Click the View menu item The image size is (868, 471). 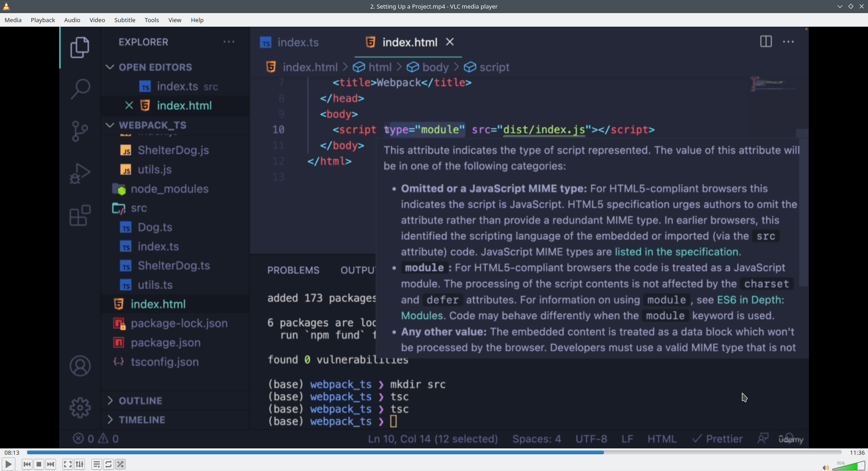tap(175, 20)
